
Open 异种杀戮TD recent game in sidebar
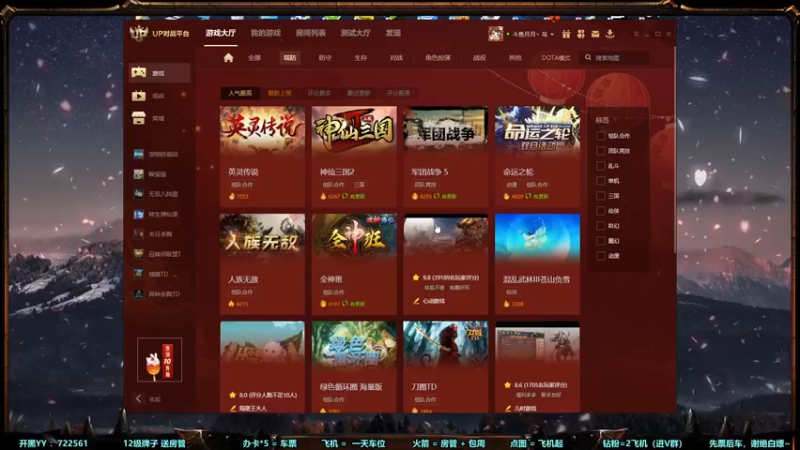pos(158,294)
